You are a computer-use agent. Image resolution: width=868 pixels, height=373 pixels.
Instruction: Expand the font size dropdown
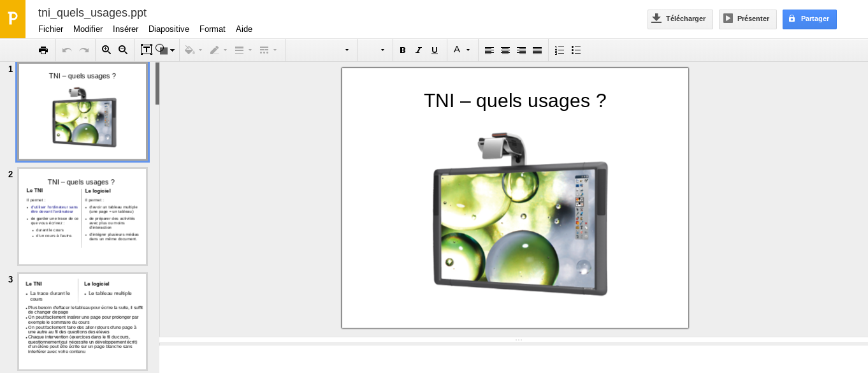374,50
